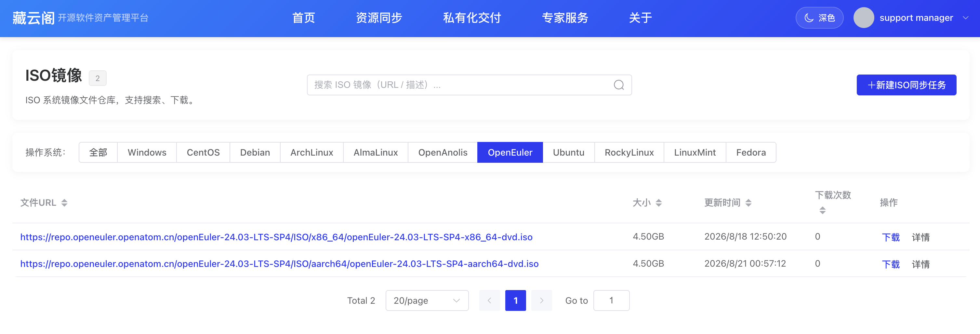Filter by AlmaLinux operating system
Screen dimensions: 980x334
[376, 152]
